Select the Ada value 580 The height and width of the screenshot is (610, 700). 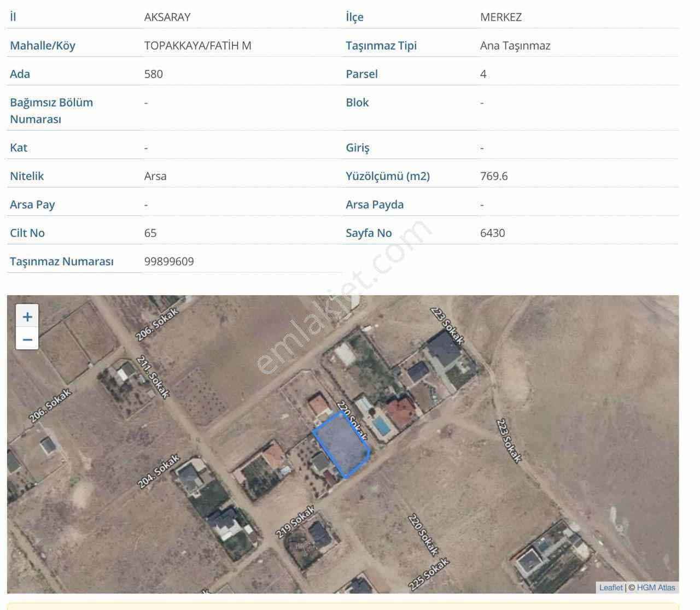[154, 74]
